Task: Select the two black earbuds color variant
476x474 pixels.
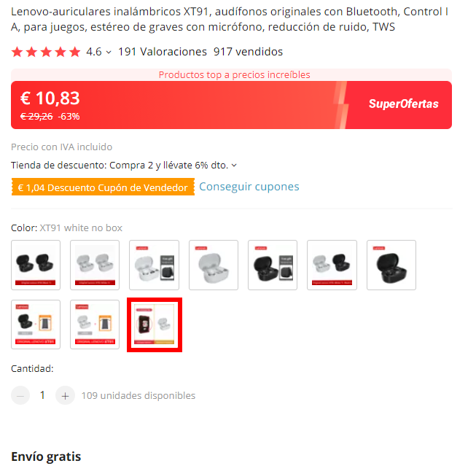Action: 36,265
